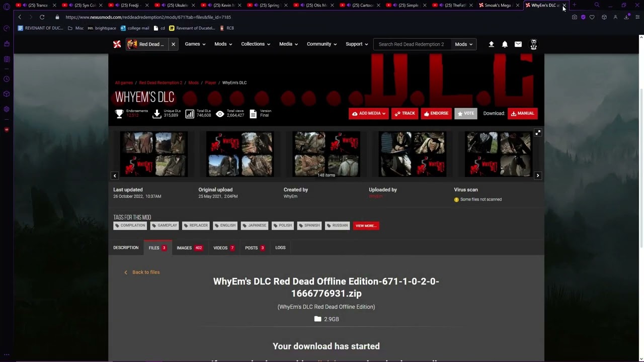This screenshot has height=362, width=644.
Task: Expand the Community menu
Action: point(322,44)
